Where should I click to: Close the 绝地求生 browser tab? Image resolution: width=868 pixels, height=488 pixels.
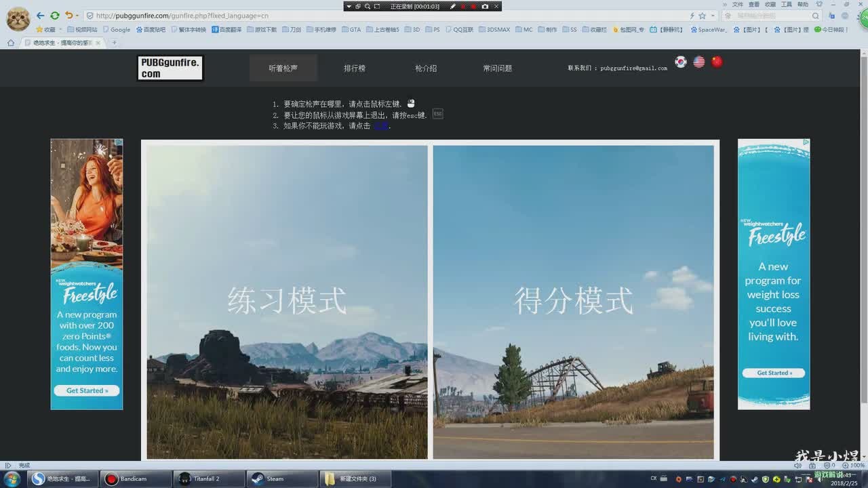(98, 43)
